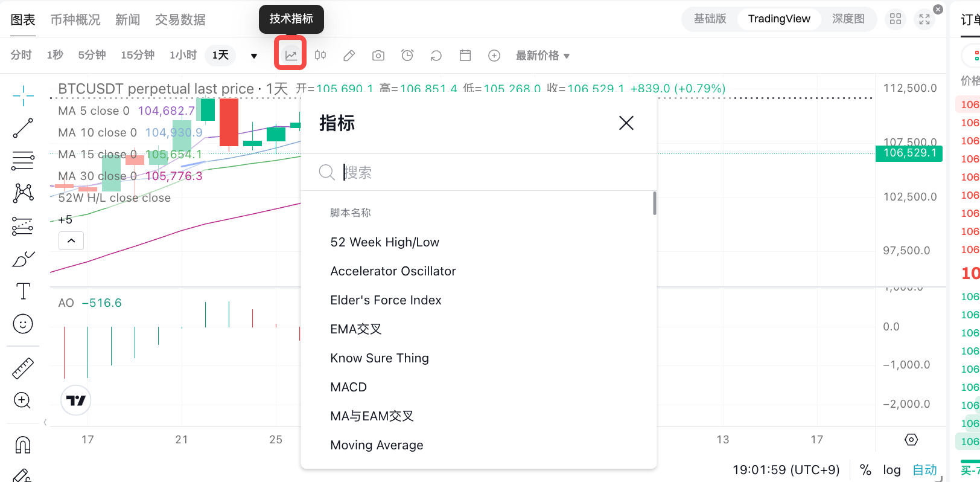Open the alarm clock alert icon
The height and width of the screenshot is (482, 980).
tap(407, 56)
